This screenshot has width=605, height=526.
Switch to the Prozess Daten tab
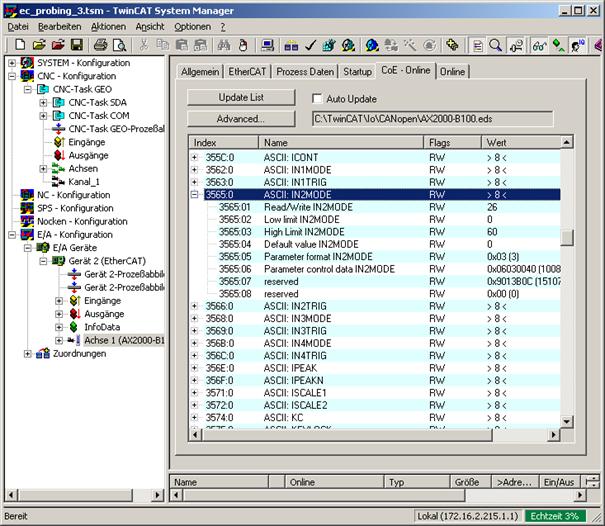305,72
